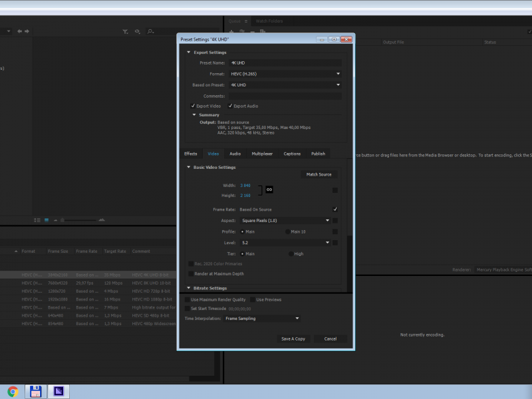Click the Height value 2 160

click(245, 196)
